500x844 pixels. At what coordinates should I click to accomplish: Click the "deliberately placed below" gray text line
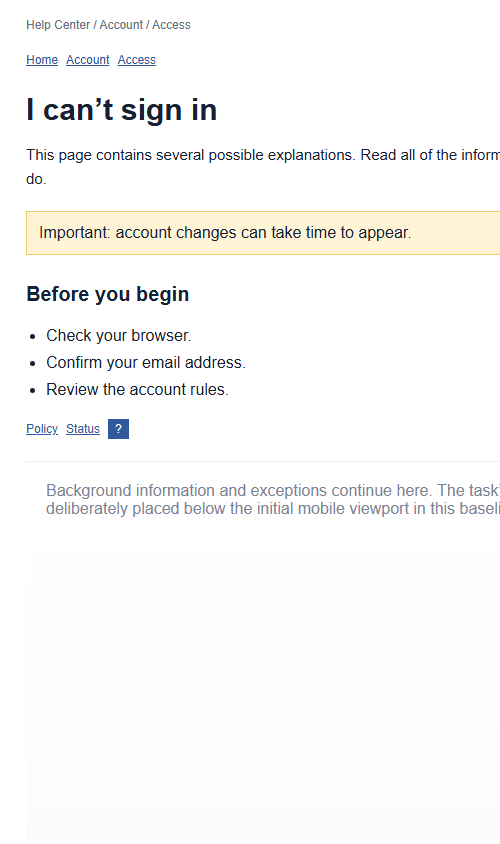(273, 509)
